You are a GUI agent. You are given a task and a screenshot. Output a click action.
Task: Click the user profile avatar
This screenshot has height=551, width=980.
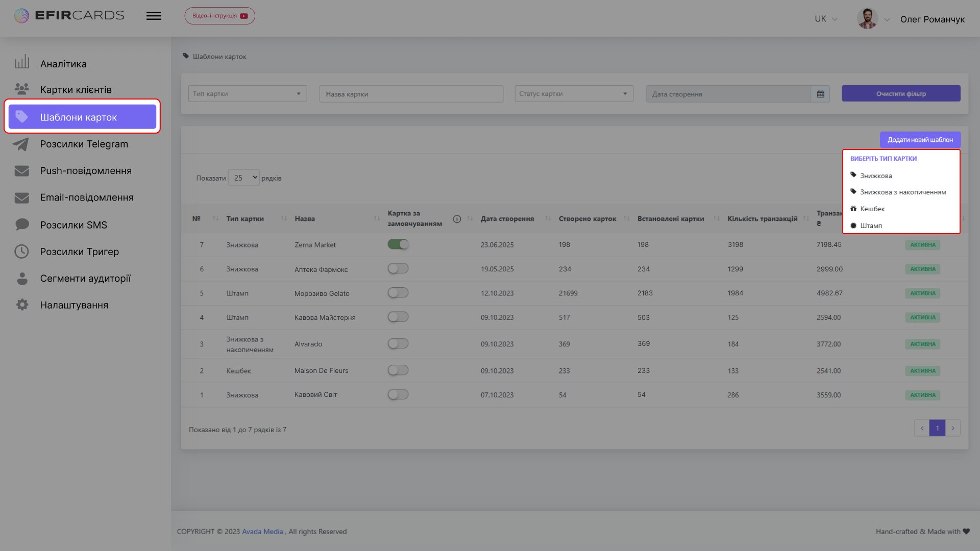click(867, 19)
